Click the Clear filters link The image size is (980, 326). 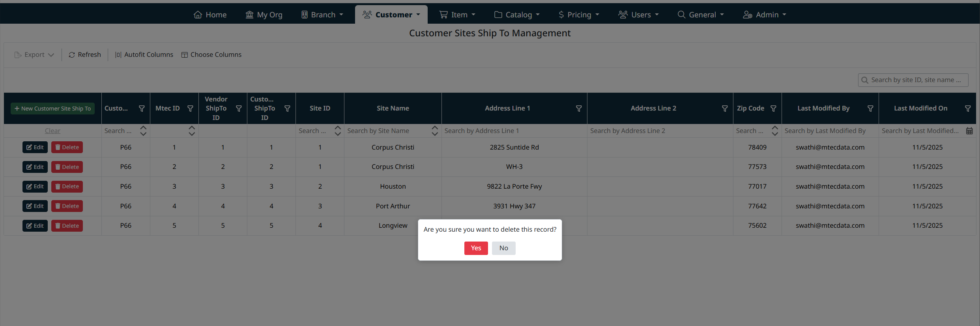tap(52, 131)
